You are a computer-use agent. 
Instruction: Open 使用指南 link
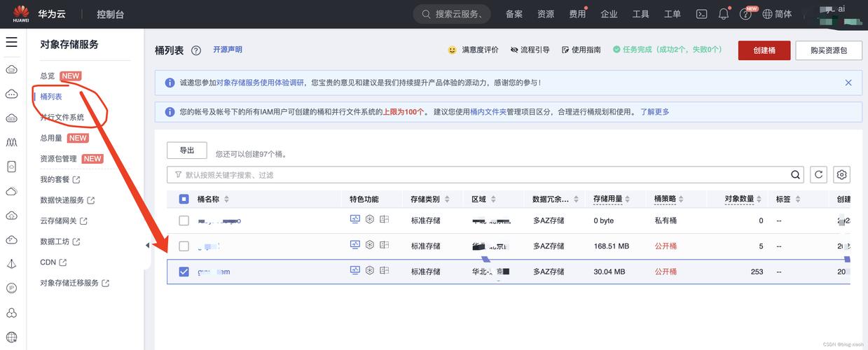point(581,50)
